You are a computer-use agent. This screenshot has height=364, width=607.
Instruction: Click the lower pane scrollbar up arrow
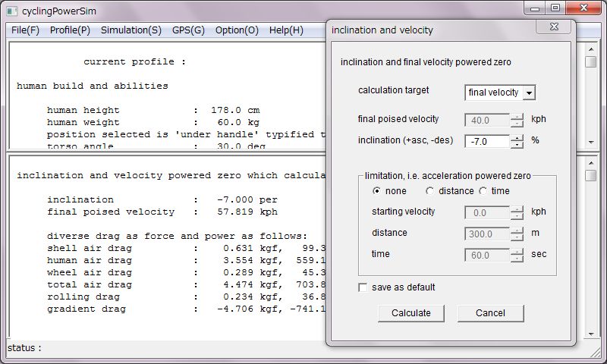point(591,163)
